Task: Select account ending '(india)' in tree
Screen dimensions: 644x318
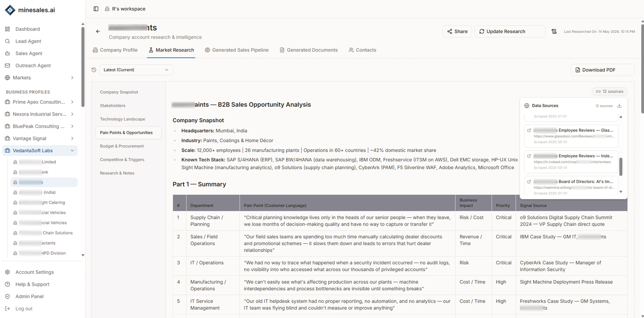Action: [44, 192]
